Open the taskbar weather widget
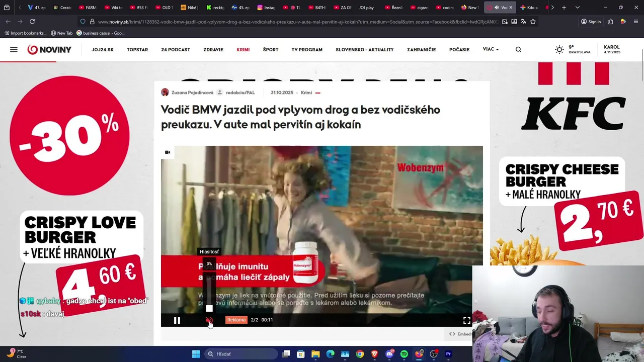The height and width of the screenshot is (362, 644). point(16,354)
